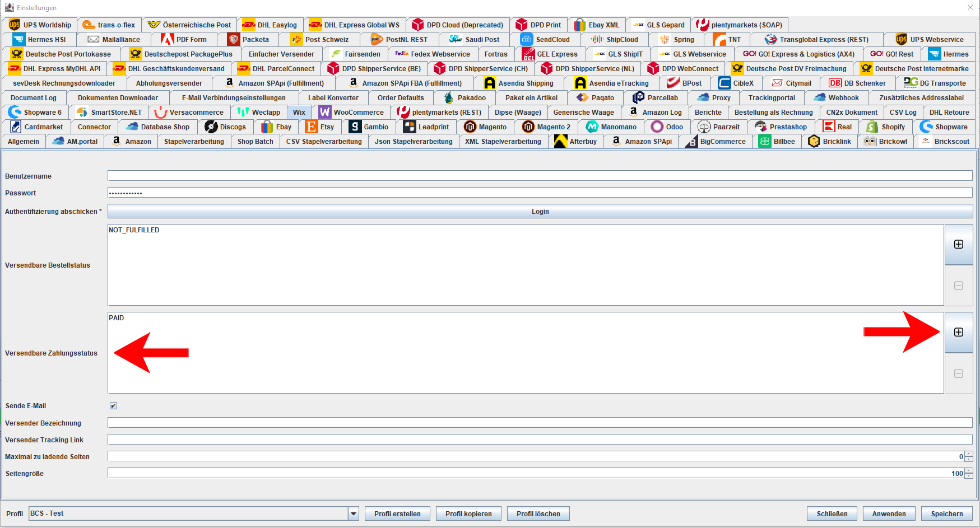Open the Wix tab
Image resolution: width=980 pixels, height=528 pixels.
[299, 112]
